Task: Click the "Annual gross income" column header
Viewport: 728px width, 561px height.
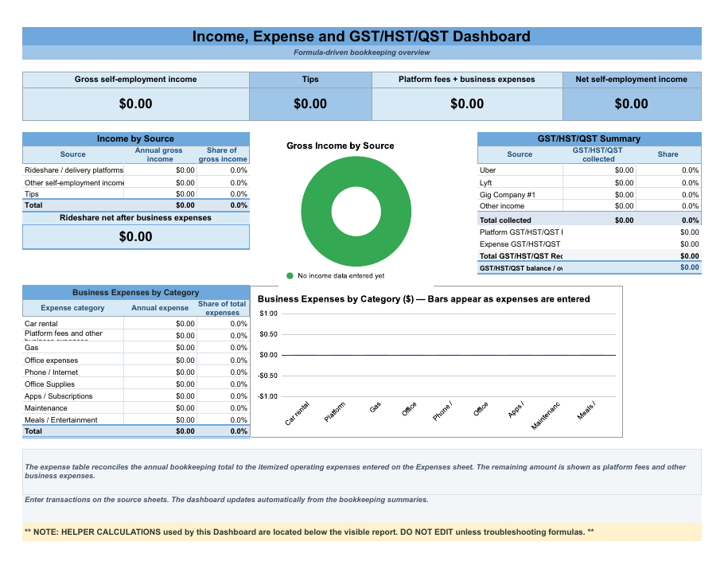Action: (x=159, y=154)
